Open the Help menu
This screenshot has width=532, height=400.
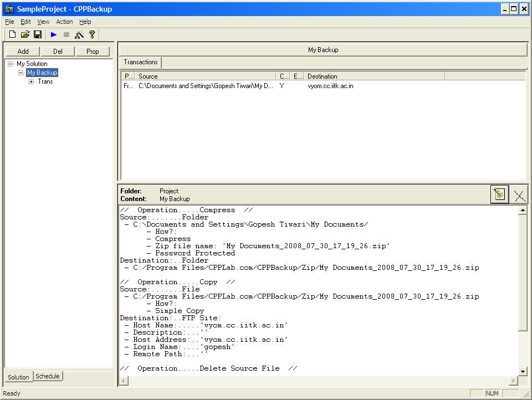(x=85, y=22)
